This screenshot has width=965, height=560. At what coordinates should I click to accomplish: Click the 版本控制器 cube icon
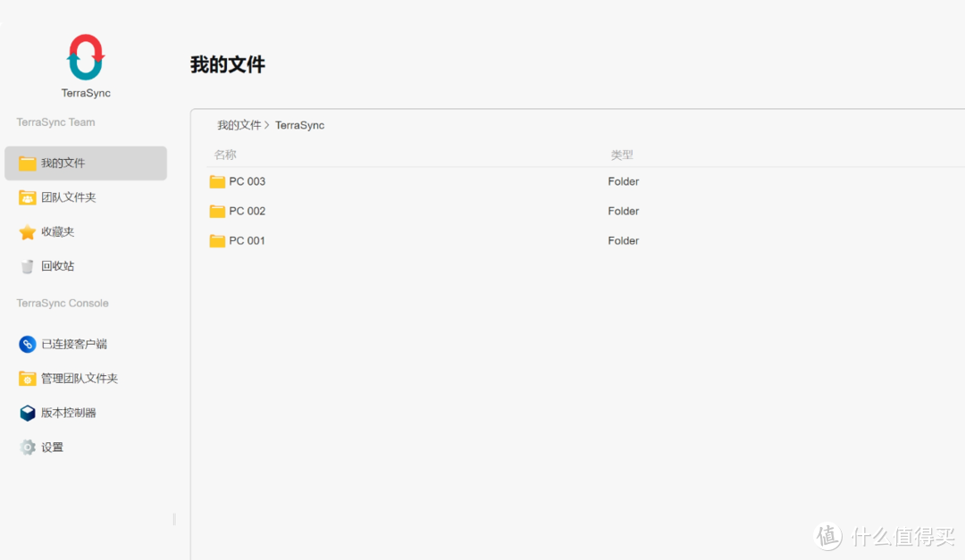28,413
